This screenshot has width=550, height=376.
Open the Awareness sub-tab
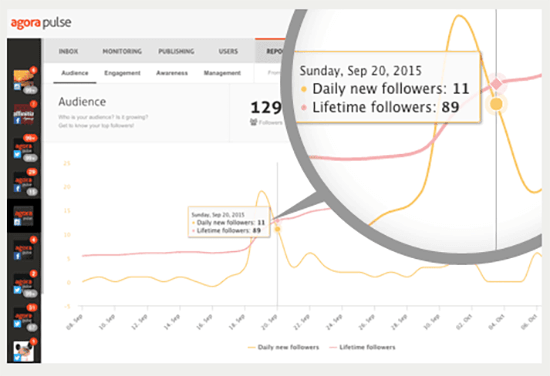point(172,73)
